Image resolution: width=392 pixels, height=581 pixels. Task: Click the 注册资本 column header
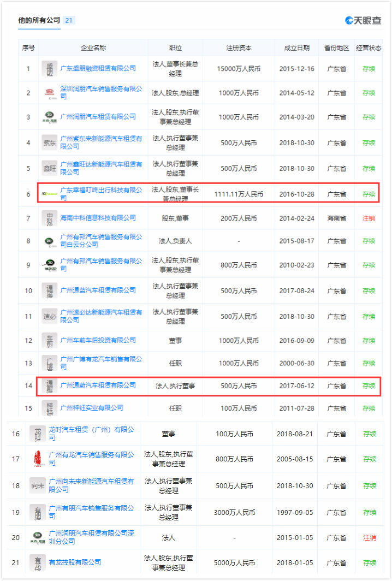tap(239, 48)
